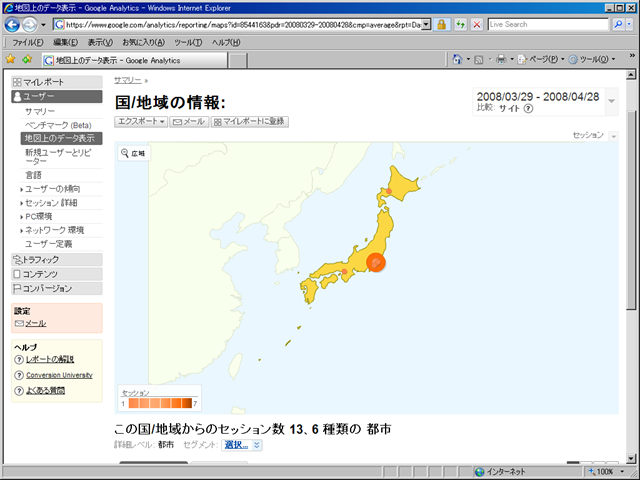Viewport: 640px width, 480px height.
Task: Open the ツール(T) menu
Action: point(188,42)
